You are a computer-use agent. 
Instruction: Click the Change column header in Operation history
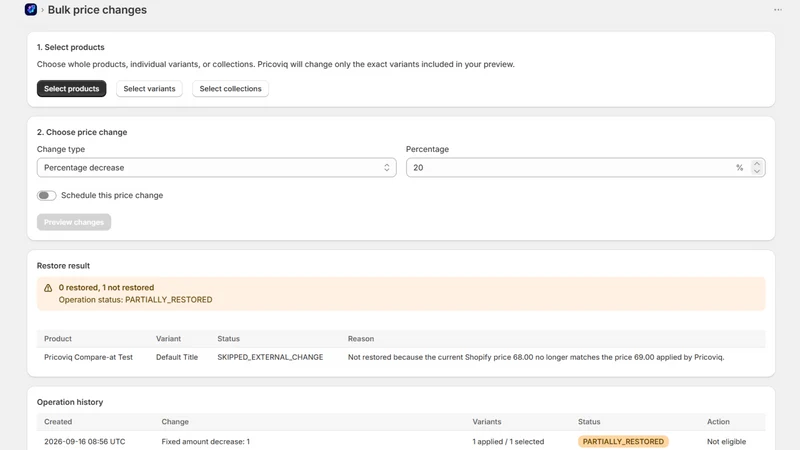pyautogui.click(x=175, y=422)
